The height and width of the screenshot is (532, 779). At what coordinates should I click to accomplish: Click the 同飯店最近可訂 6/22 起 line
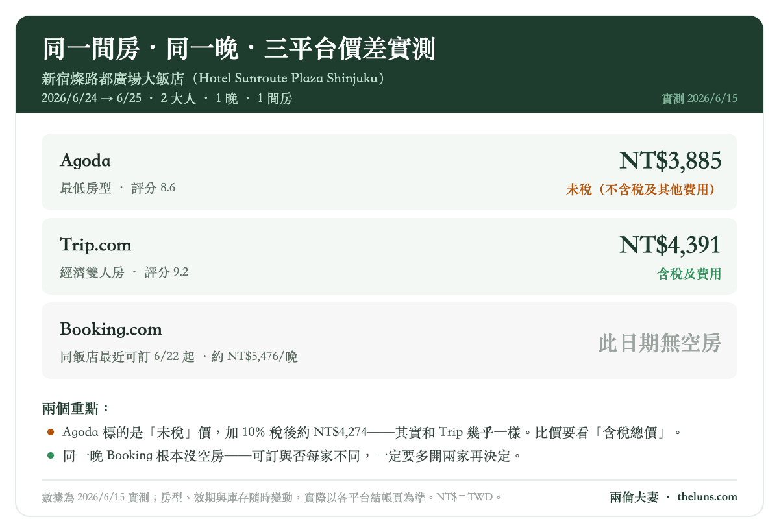(179, 357)
